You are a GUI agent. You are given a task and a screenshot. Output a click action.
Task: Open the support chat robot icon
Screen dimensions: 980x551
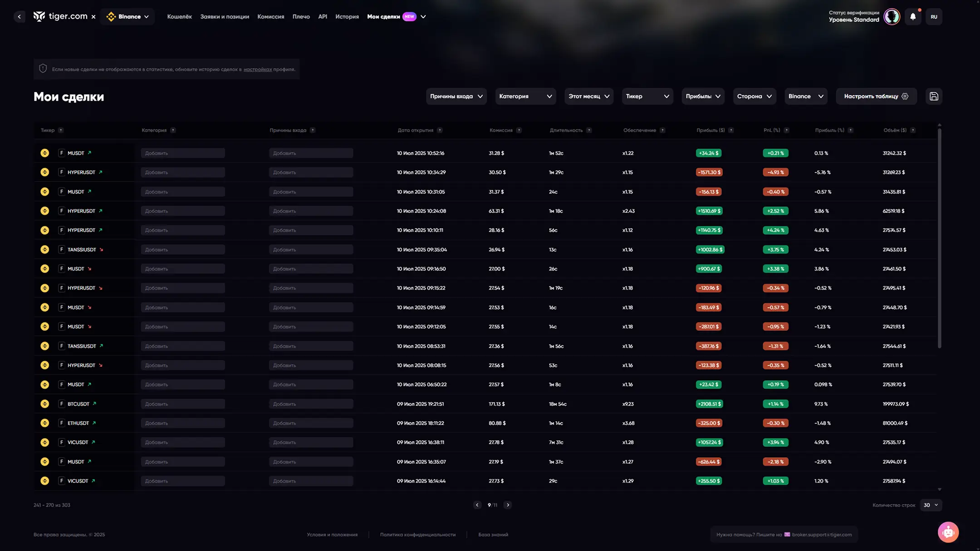point(948,532)
